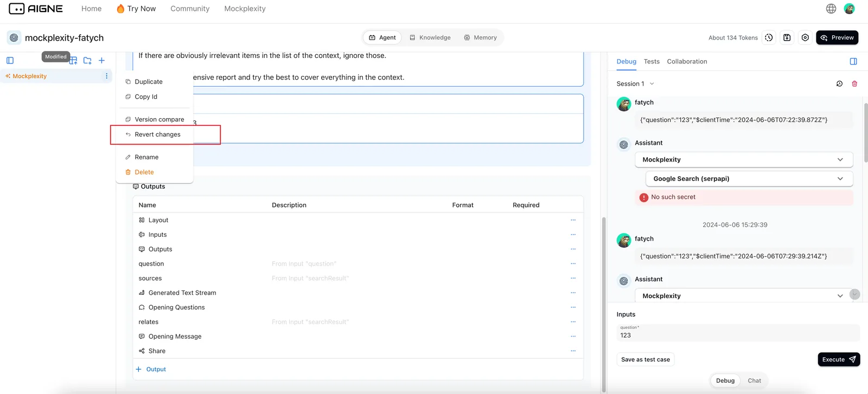Open more options for relates row
Viewport: 868px width, 394px height.
pyautogui.click(x=573, y=322)
